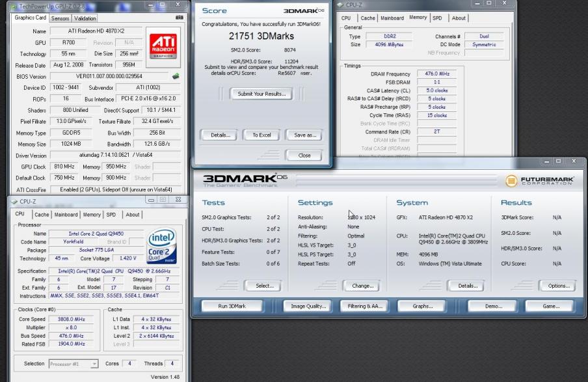Open the About tab in the CPU-Z processor window
Viewport: 588px width, 382px height.
(133, 215)
